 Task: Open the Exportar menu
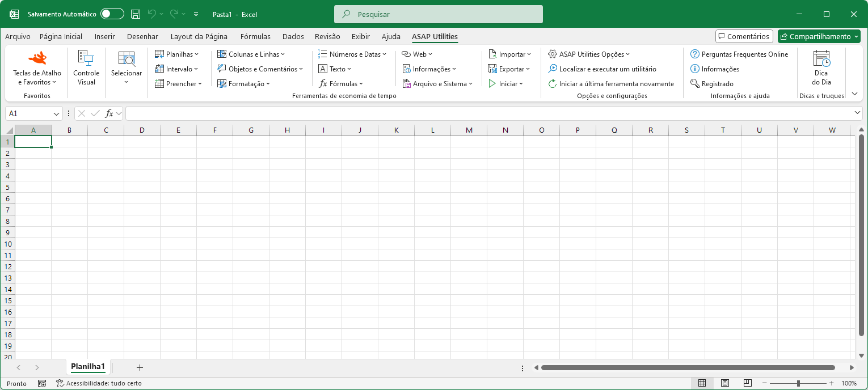[509, 69]
